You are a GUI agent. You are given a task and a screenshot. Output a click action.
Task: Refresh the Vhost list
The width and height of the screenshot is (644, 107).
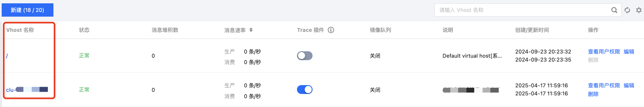pos(627,10)
